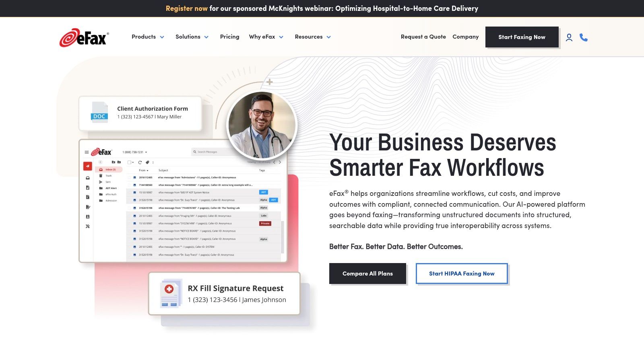
Task: Open the account user icon
Action: [x=569, y=37]
